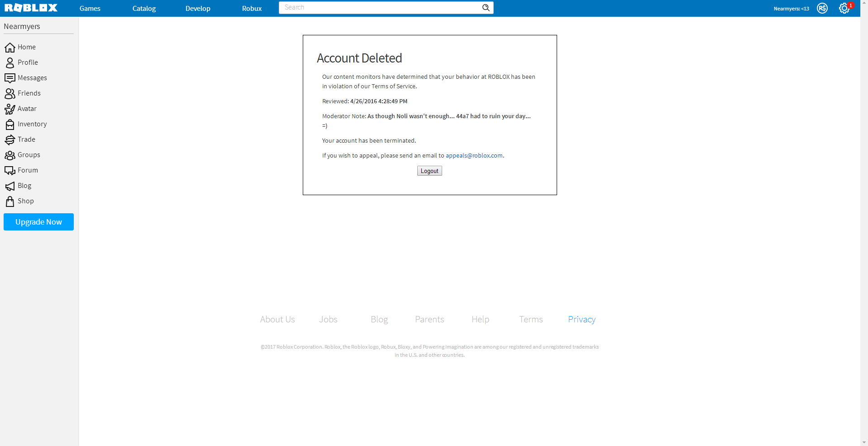Viewport: 868px width, 446px height.
Task: Open the Groups icon in sidebar
Action: pos(10,155)
